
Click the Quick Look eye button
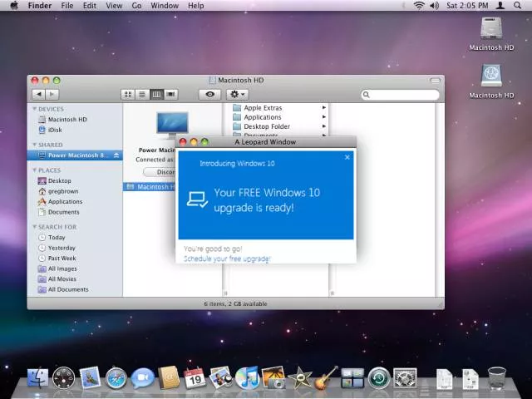[209, 95]
